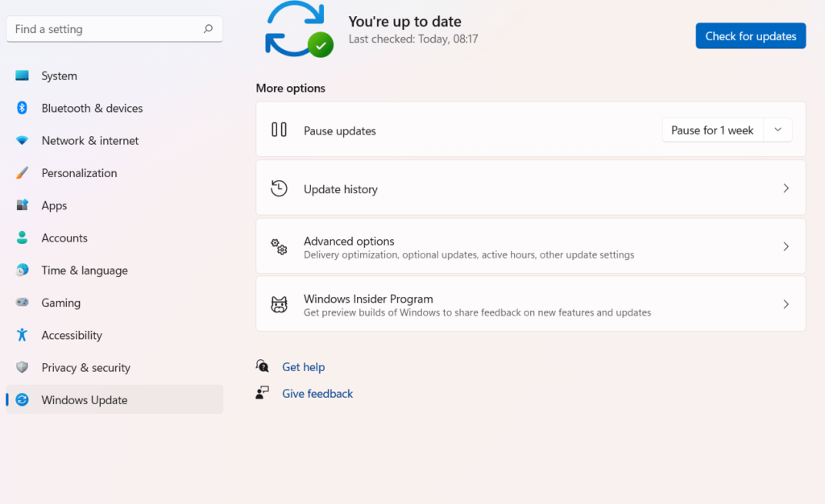Image resolution: width=825 pixels, height=504 pixels.
Task: Click the Privacy & security shield icon
Action: coord(22,367)
